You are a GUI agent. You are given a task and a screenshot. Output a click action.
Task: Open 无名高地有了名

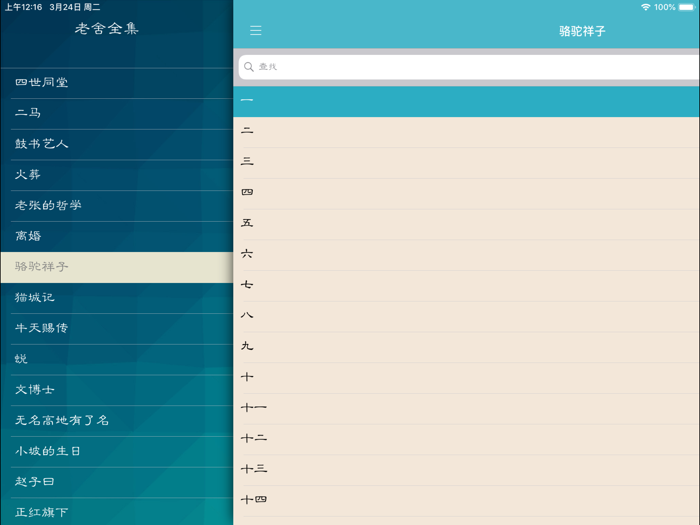tap(117, 421)
